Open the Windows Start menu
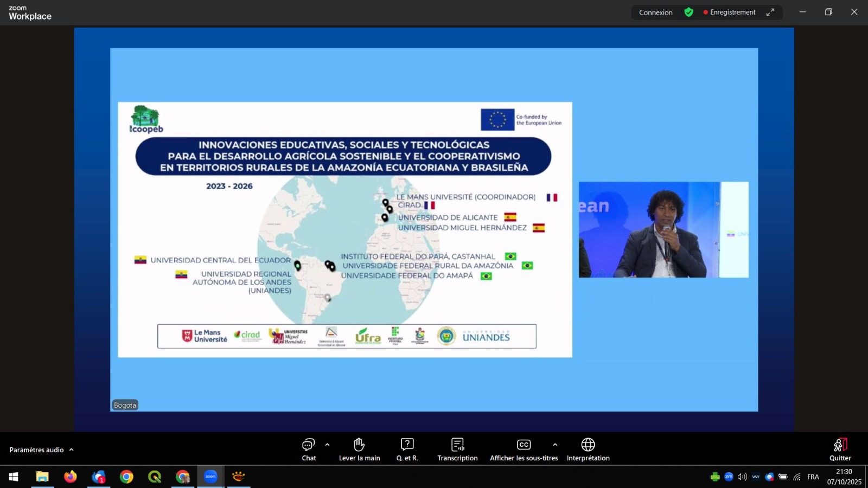 coord(14,477)
